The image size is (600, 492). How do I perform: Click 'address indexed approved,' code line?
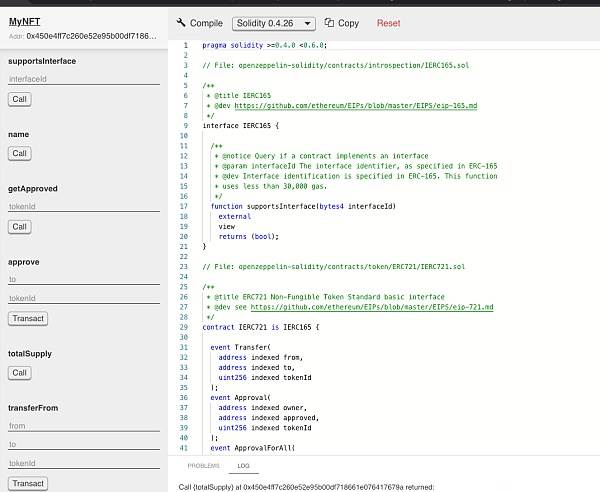click(x=269, y=417)
